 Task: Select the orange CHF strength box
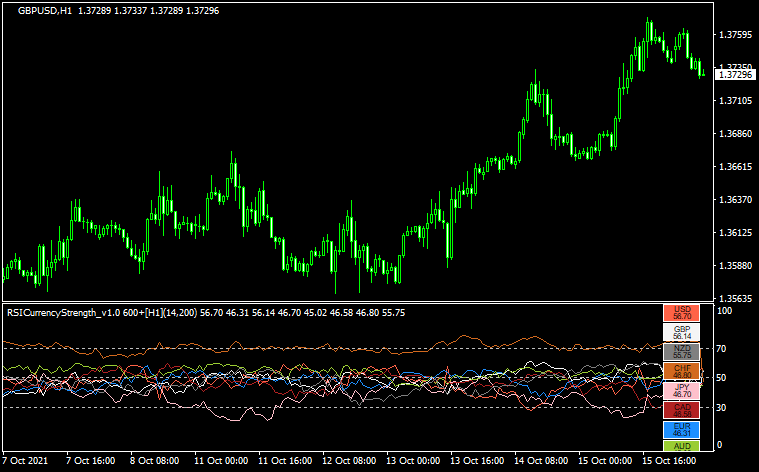pos(682,371)
